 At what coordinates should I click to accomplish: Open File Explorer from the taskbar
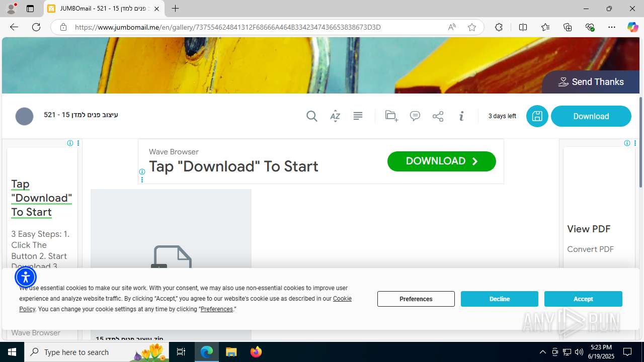tap(231, 352)
